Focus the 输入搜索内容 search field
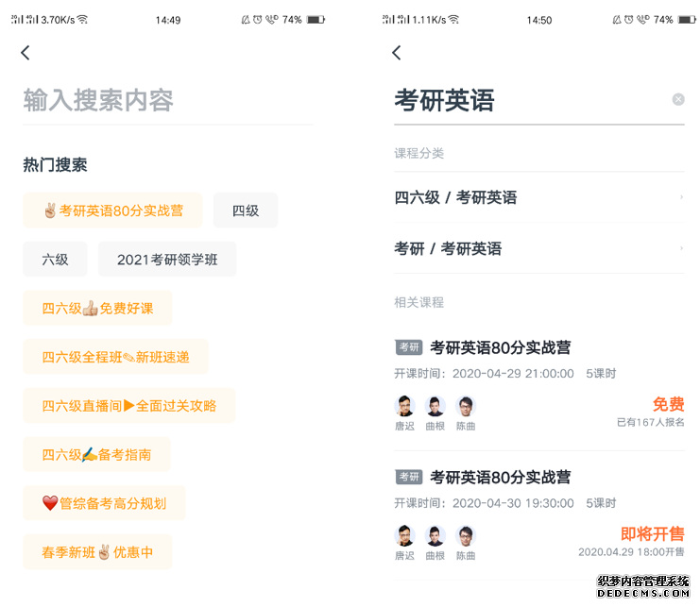This screenshot has height=607, width=700. click(168, 100)
